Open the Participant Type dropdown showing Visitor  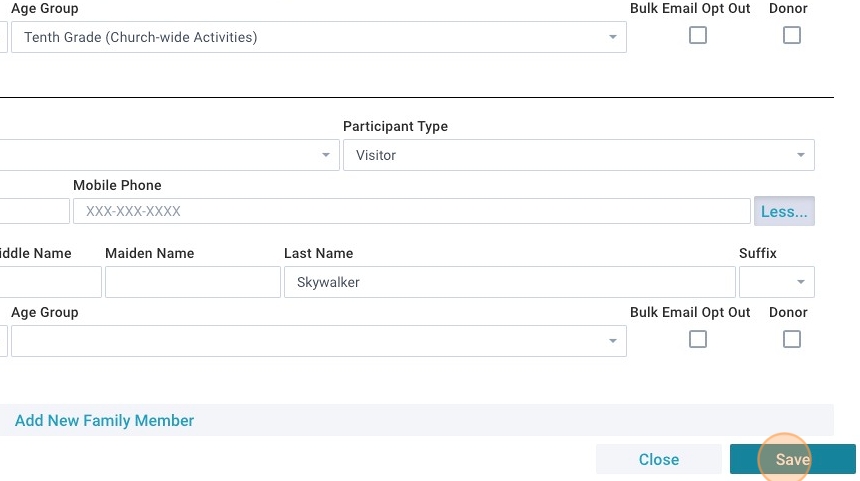coord(578,156)
